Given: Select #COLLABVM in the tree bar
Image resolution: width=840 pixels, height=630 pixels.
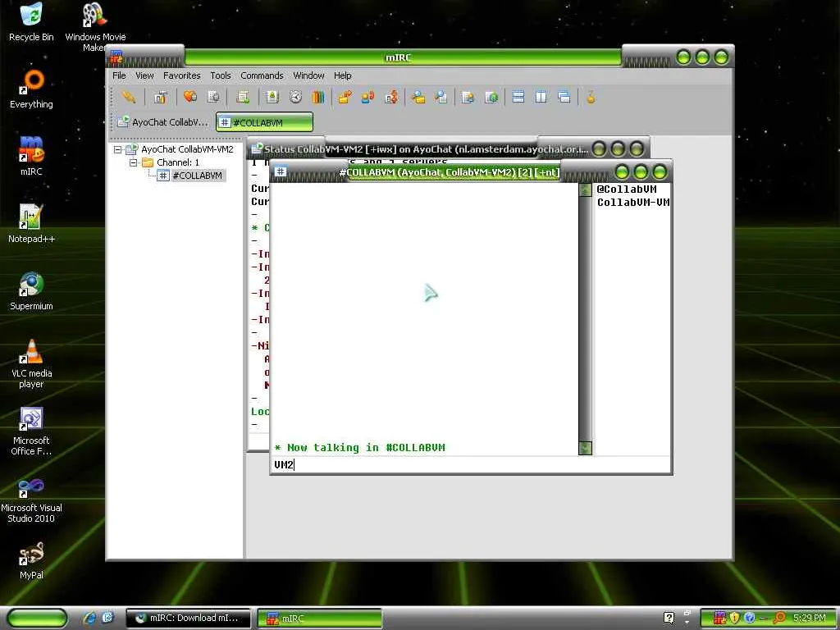Looking at the screenshot, I should coord(197,176).
